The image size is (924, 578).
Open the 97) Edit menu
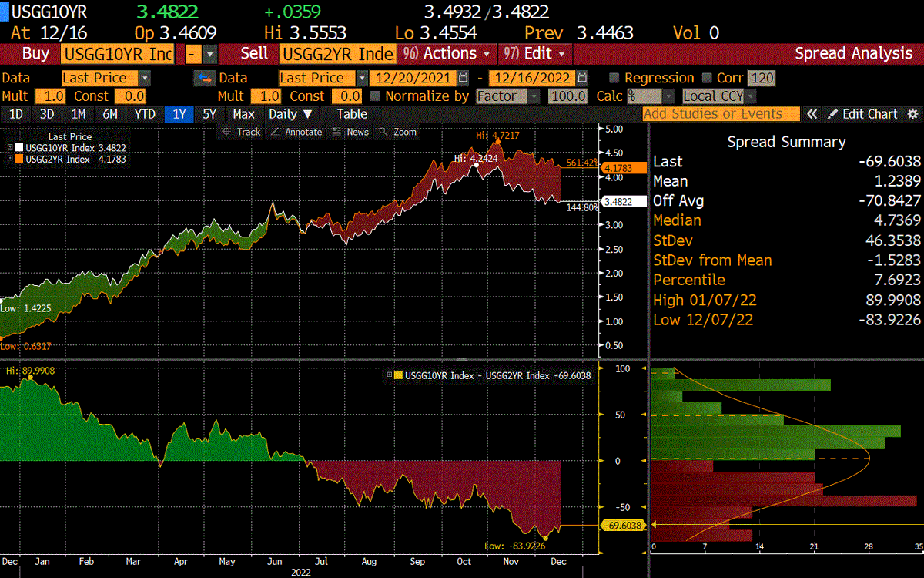pyautogui.click(x=535, y=53)
